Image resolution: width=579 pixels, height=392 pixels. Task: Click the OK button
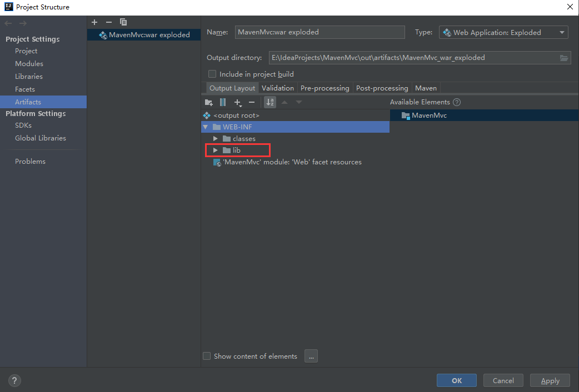(456, 380)
